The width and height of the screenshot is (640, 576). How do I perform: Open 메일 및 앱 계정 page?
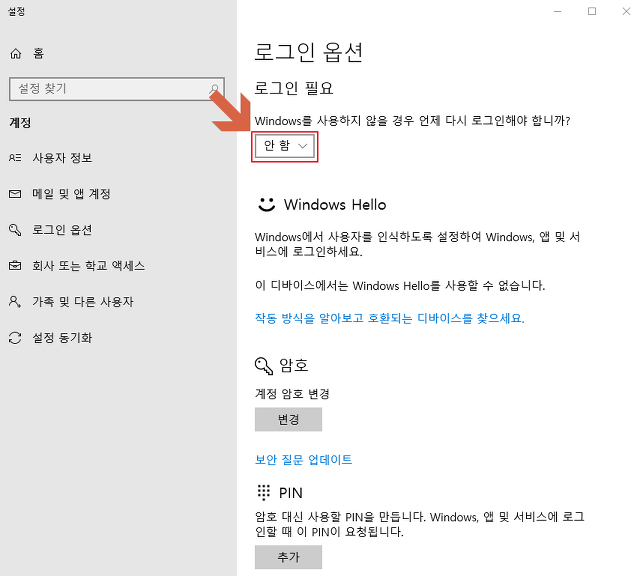pos(71,193)
